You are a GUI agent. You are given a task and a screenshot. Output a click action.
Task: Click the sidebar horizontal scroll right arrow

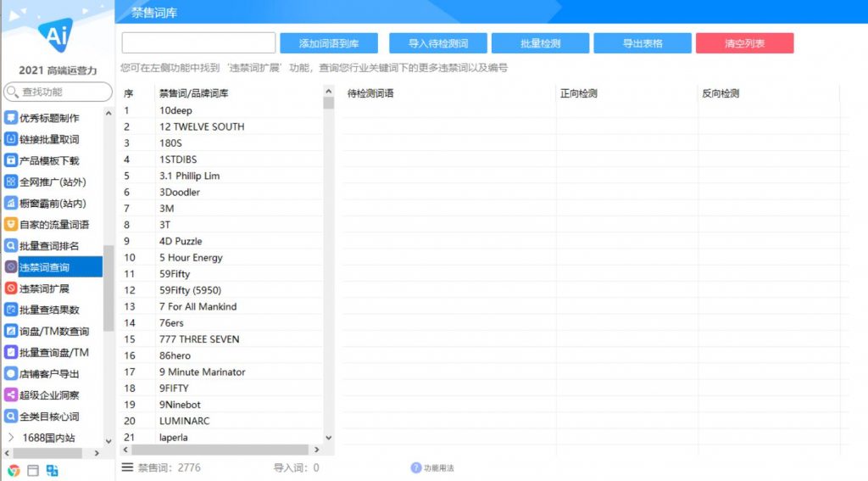pos(97,453)
